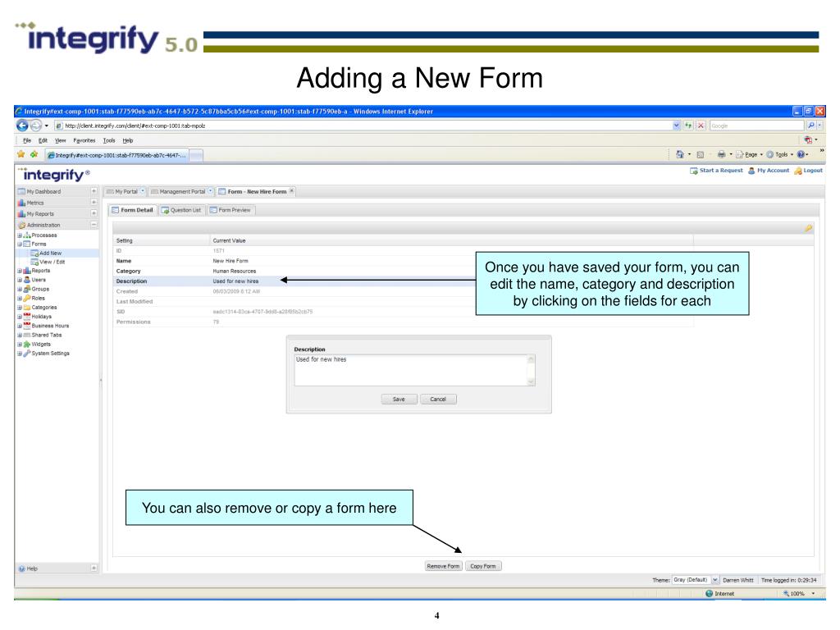Click the RSS feeds toolbar icon
This screenshot has width=840, height=630.
click(x=701, y=154)
